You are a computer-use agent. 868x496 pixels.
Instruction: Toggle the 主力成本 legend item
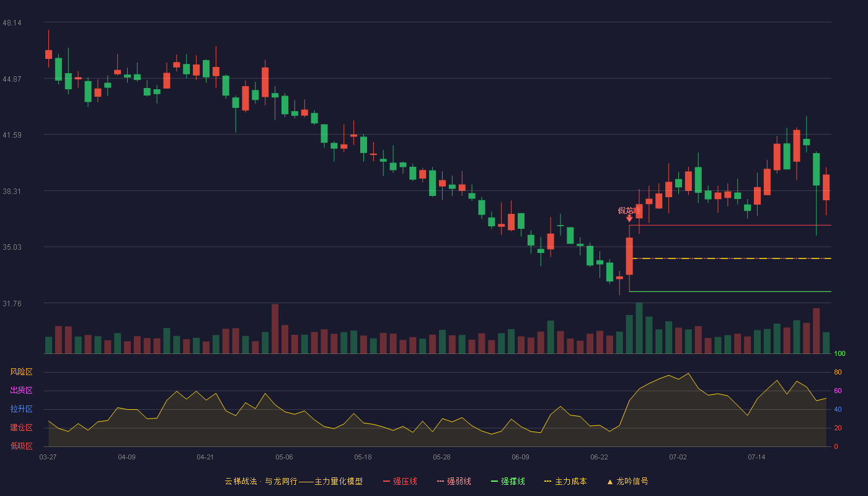(565, 481)
